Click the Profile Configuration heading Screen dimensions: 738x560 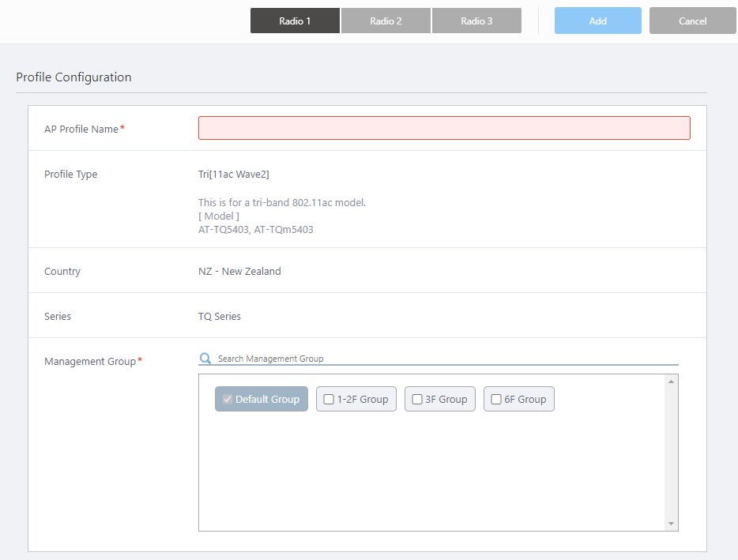73,77
